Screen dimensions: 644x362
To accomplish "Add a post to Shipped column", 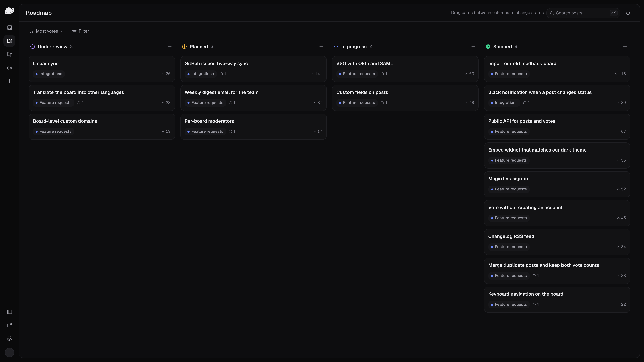I will [x=625, y=47].
